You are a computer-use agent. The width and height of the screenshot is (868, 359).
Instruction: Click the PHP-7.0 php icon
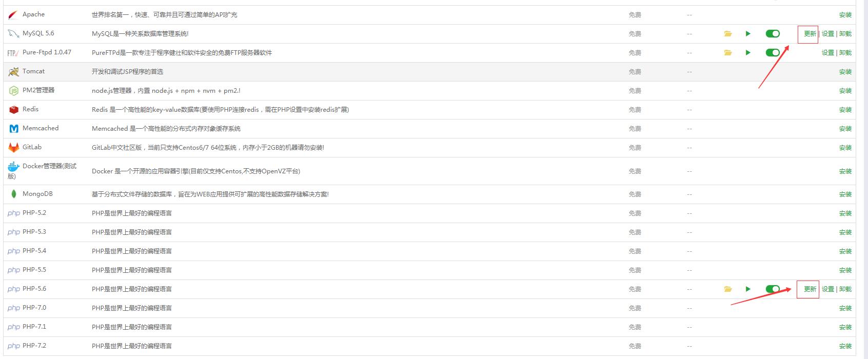pyautogui.click(x=14, y=308)
